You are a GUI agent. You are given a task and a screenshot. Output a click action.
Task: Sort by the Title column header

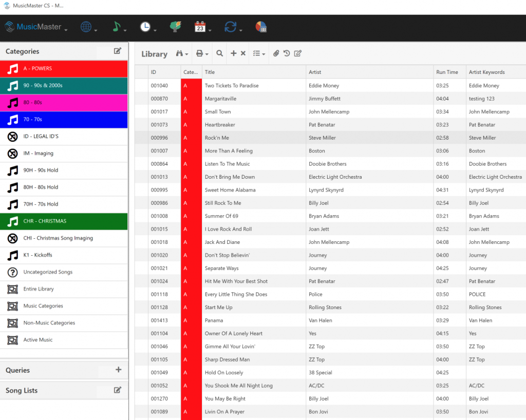click(254, 72)
